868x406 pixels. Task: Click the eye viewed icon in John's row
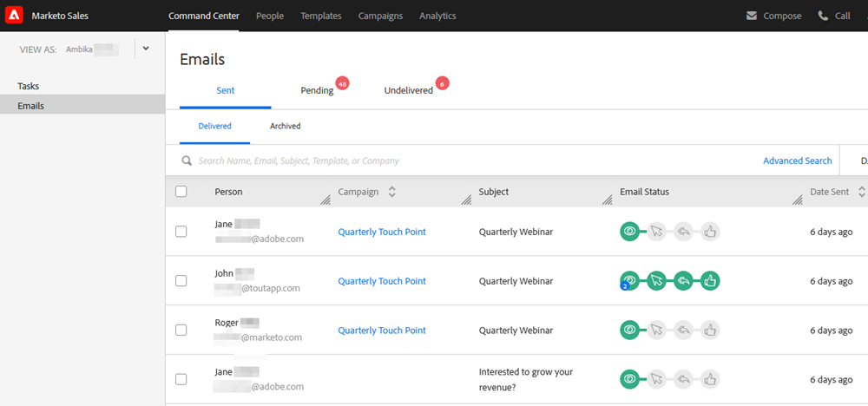point(630,280)
